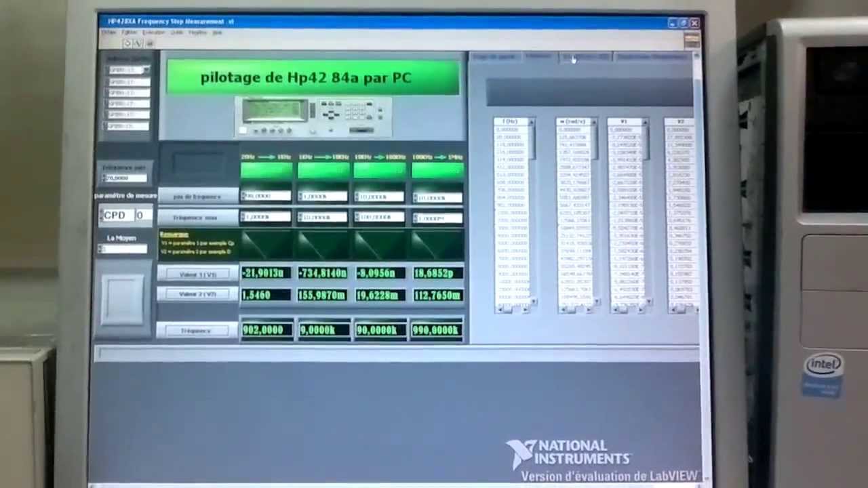This screenshot has height=488, width=868.
Task: Click the tab under the mouse cursor
Action: (x=585, y=57)
